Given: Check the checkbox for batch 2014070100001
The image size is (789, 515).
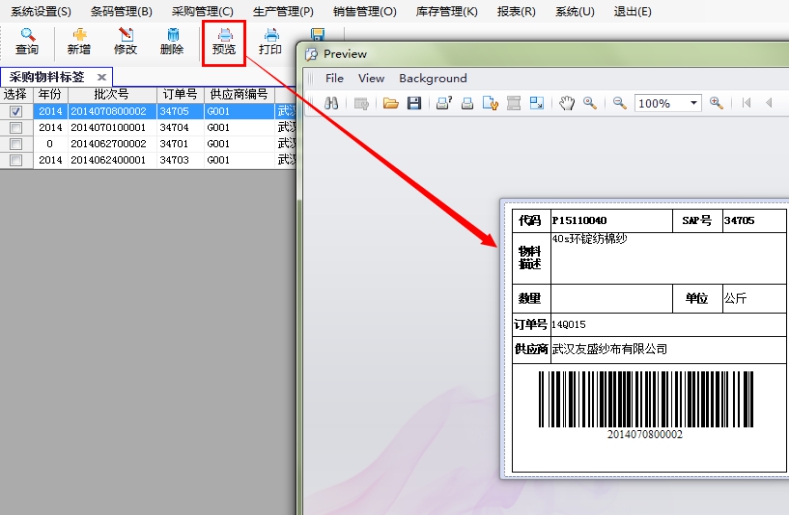Looking at the screenshot, I should 16,128.
